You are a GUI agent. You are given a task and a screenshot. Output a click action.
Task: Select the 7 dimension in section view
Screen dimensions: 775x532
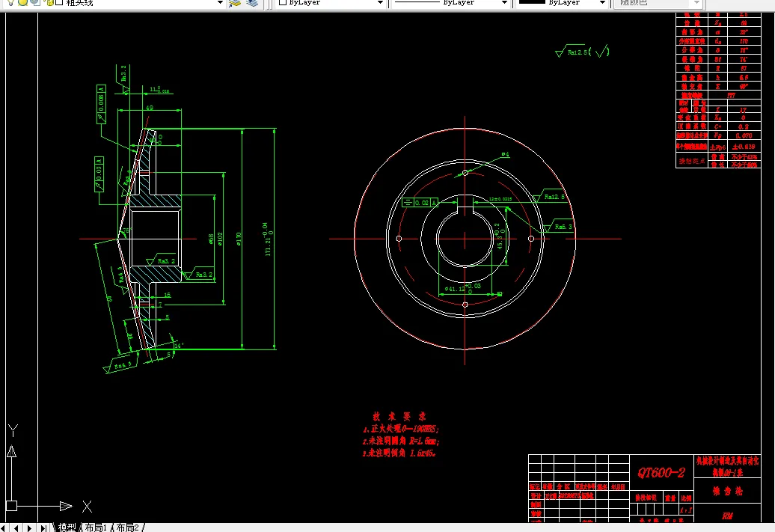pyautogui.click(x=160, y=305)
